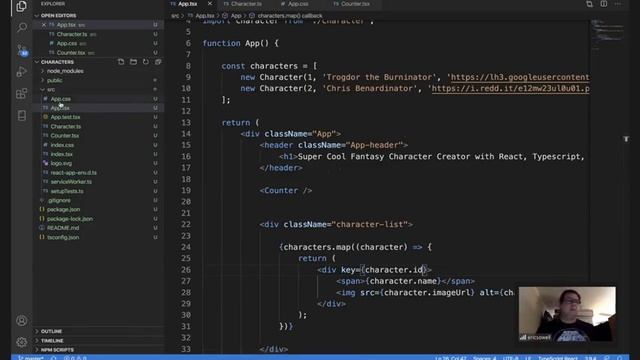The width and height of the screenshot is (640, 360).
Task: Open the Explorer view in activity bar
Action: click(22, 6)
